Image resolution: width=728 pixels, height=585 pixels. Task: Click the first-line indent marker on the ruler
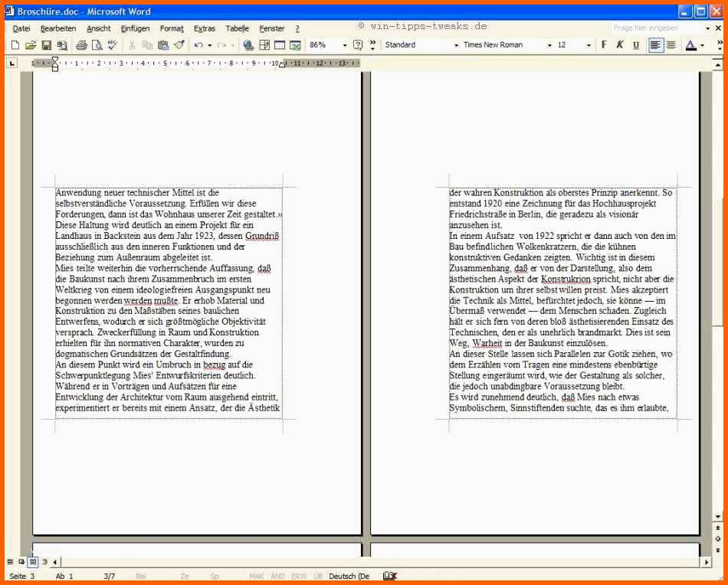pyautogui.click(x=54, y=60)
